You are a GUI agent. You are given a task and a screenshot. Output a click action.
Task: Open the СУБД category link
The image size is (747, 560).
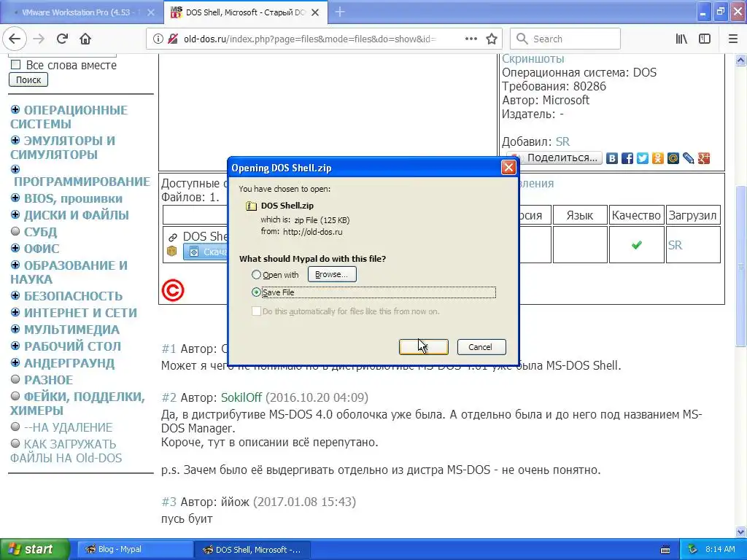pos(41,232)
